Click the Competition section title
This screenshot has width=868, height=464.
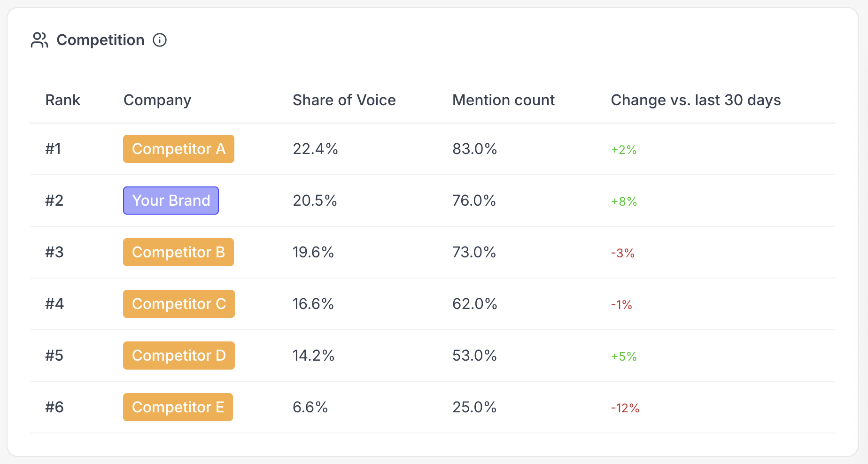coord(100,40)
